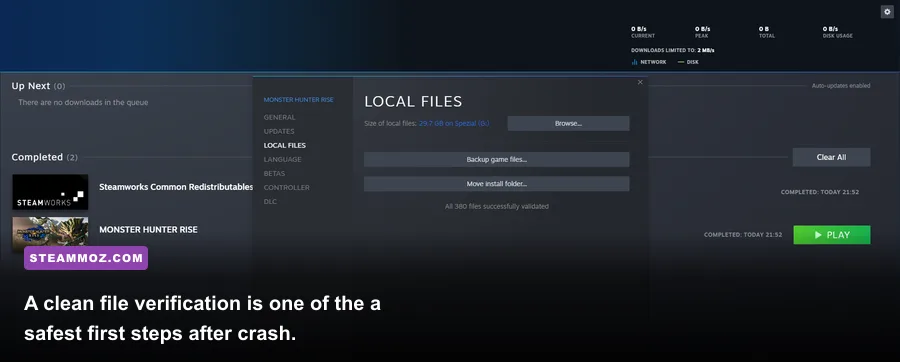Play Monster Hunter Rise

(832, 235)
